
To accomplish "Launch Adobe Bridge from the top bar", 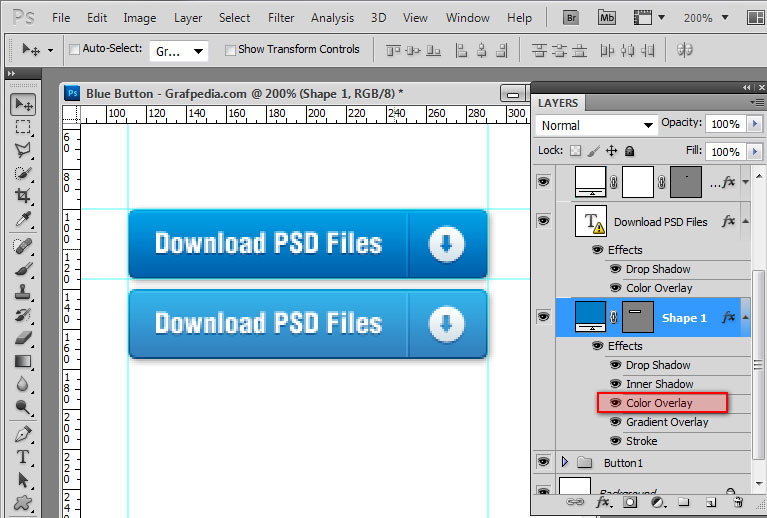I will [x=571, y=18].
